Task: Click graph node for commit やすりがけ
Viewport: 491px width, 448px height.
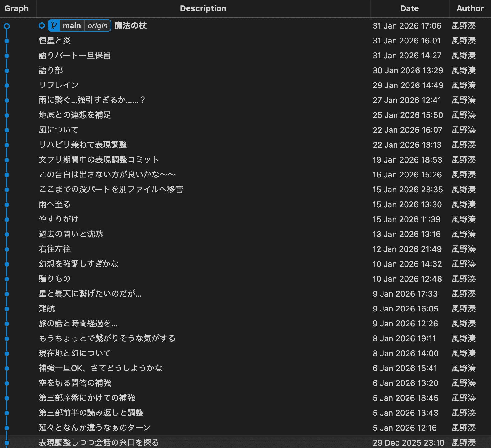Action: [x=7, y=220]
